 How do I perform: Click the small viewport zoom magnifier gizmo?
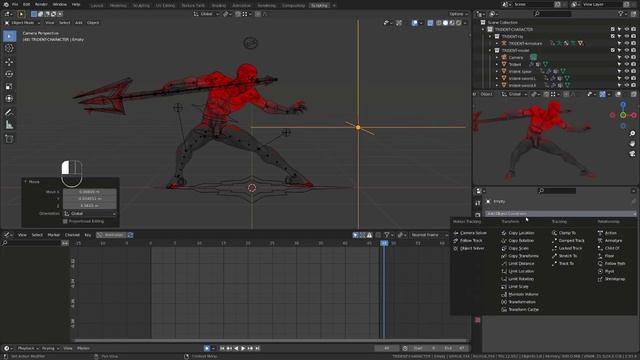[632, 133]
